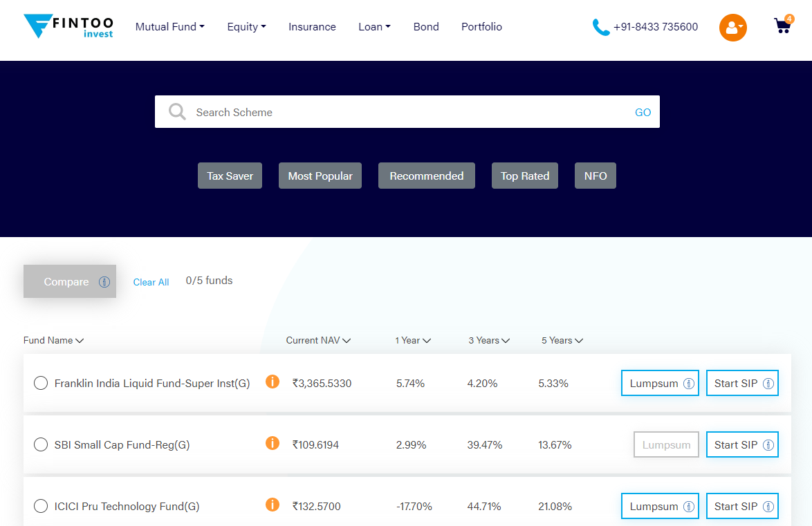Image resolution: width=812 pixels, height=526 pixels.
Task: Click the -17.70% one-year return value
Action: tap(414, 507)
